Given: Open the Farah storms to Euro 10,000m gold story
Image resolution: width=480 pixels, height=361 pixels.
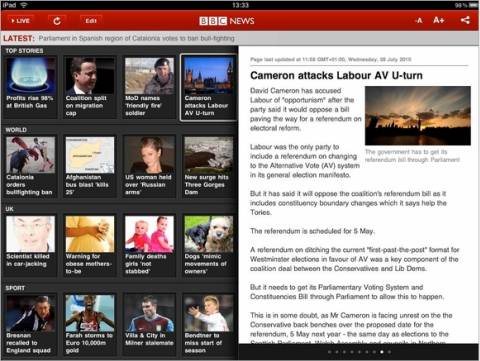Looking at the screenshot, I should [90, 324].
